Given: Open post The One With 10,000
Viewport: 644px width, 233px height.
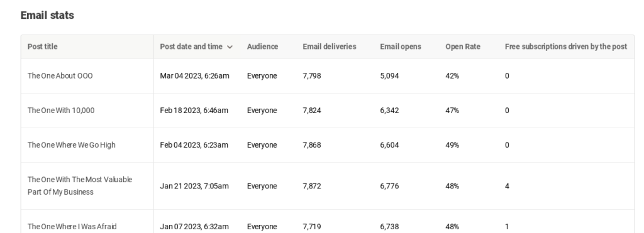Looking at the screenshot, I should pyautogui.click(x=61, y=111).
